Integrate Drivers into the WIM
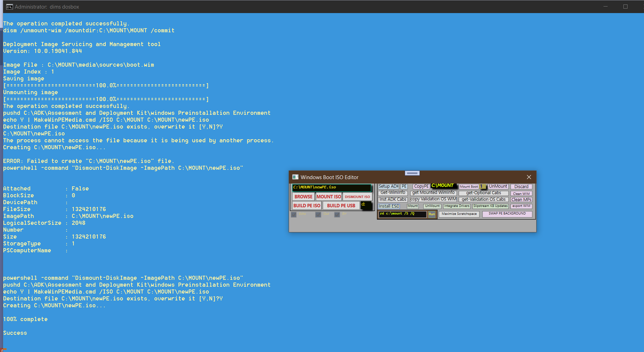 coord(457,206)
